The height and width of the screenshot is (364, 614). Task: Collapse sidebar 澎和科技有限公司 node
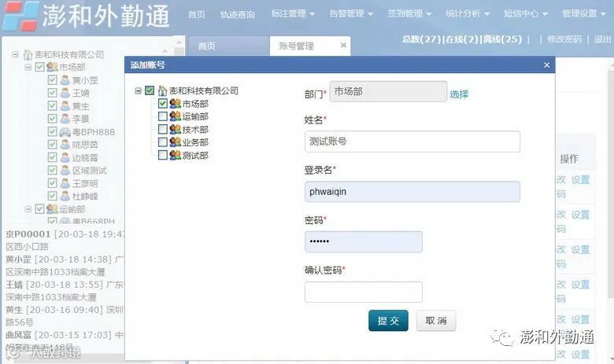pos(15,54)
